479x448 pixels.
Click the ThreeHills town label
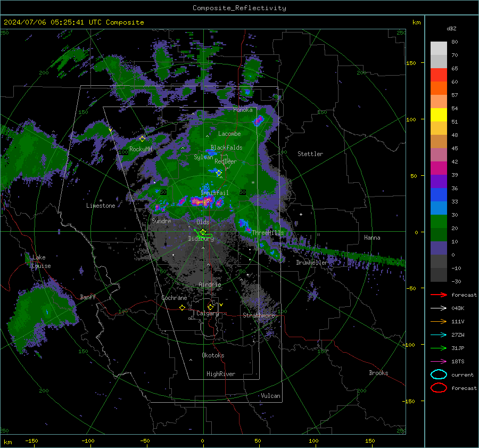pos(268,233)
